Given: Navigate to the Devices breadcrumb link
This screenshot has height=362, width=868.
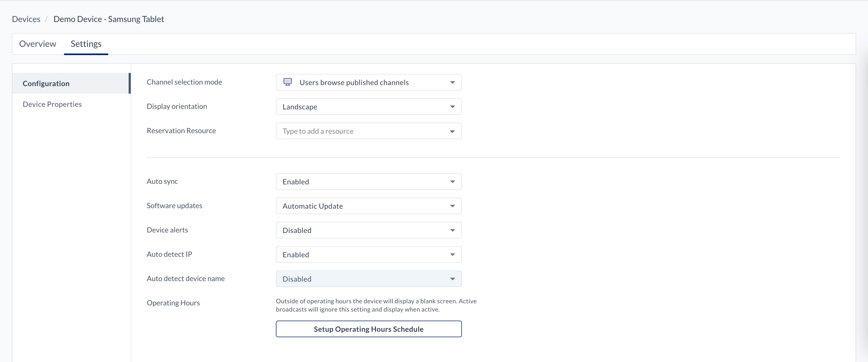Looking at the screenshot, I should [x=26, y=19].
